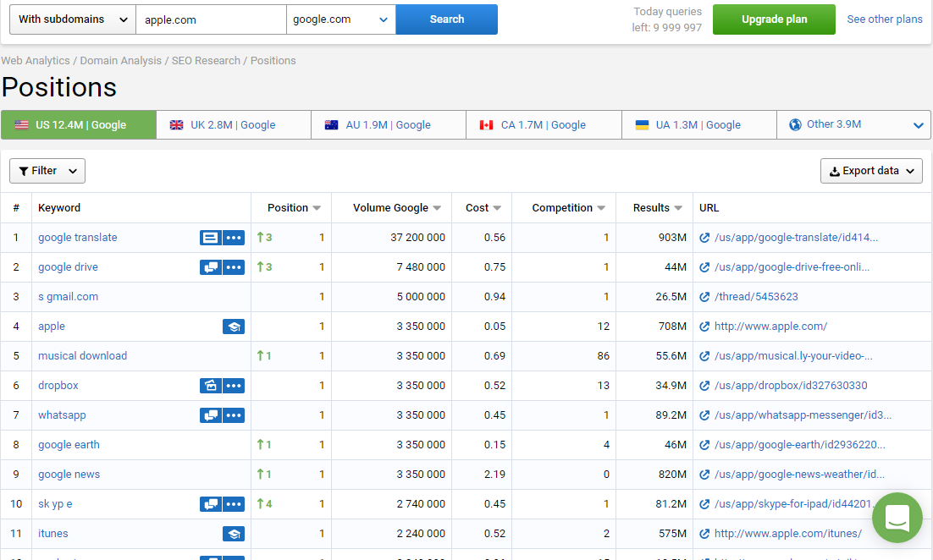Open the google.com search engine dropdown
Image resolution: width=933 pixels, height=560 pixels.
(341, 19)
